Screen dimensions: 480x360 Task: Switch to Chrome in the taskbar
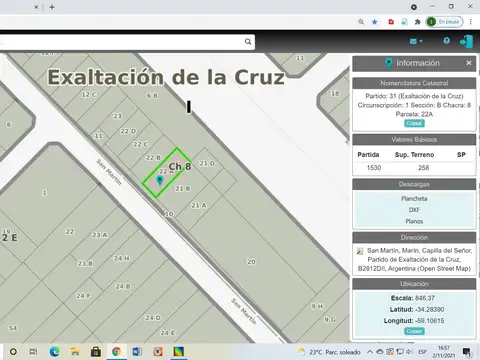pos(116,352)
